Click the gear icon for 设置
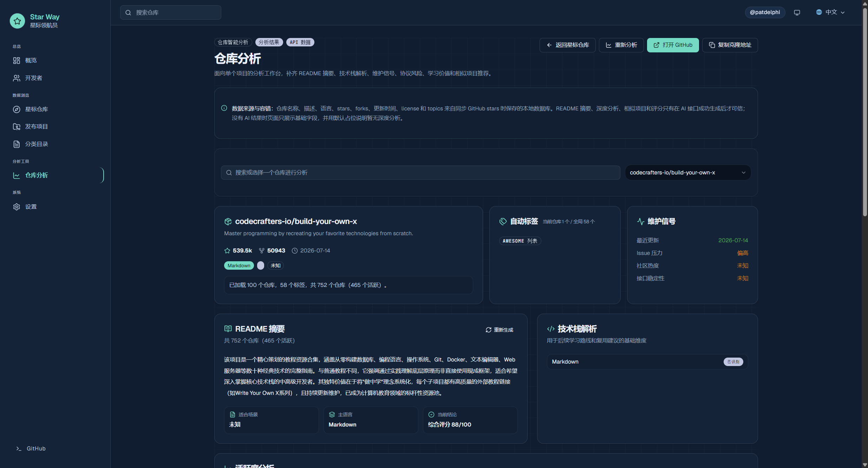The width and height of the screenshot is (868, 468). (17, 207)
